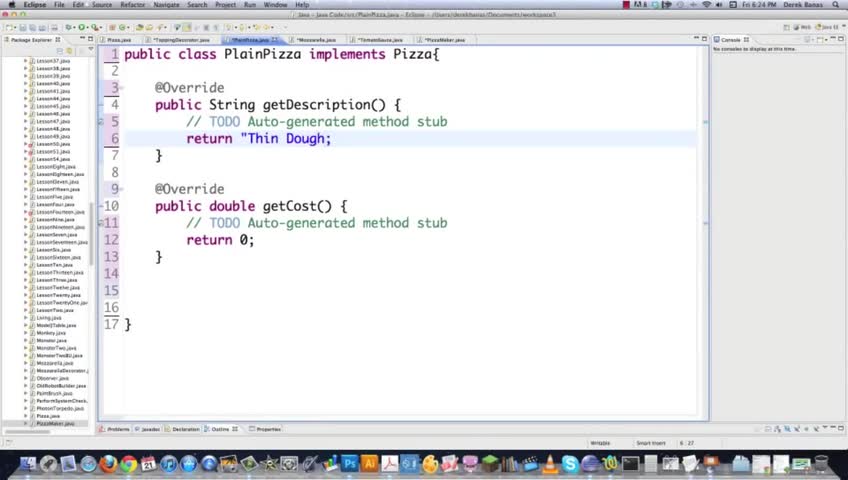Switch to the Mozzarella.java editor tab
Image resolution: width=848 pixels, height=480 pixels.
pyautogui.click(x=316, y=40)
